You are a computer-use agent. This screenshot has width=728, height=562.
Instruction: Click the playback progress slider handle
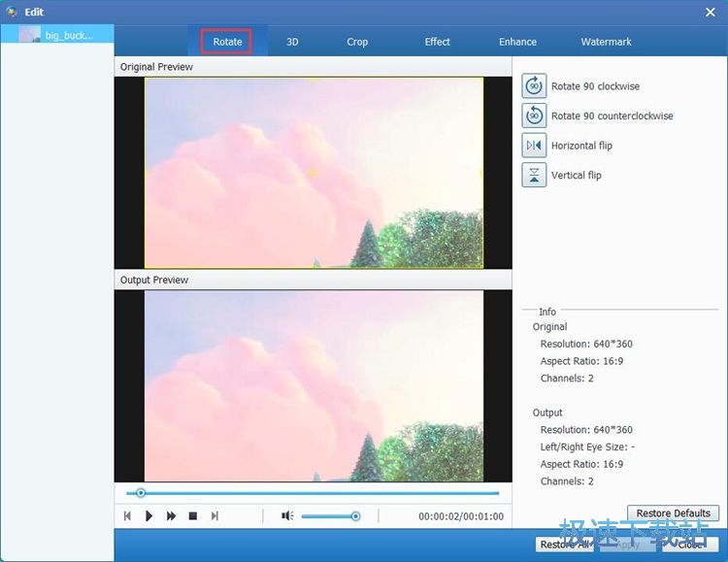(141, 493)
